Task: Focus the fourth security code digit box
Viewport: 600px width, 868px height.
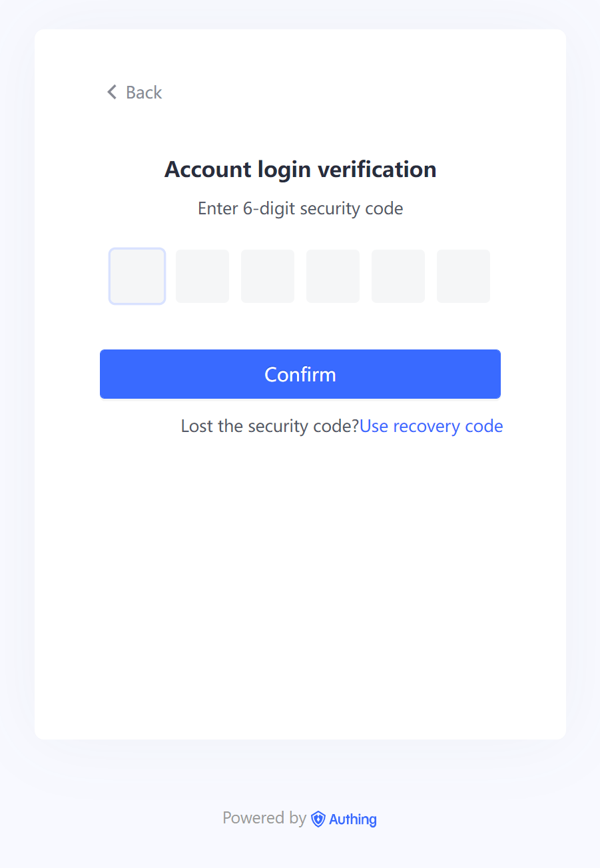Action: pyautogui.click(x=333, y=276)
